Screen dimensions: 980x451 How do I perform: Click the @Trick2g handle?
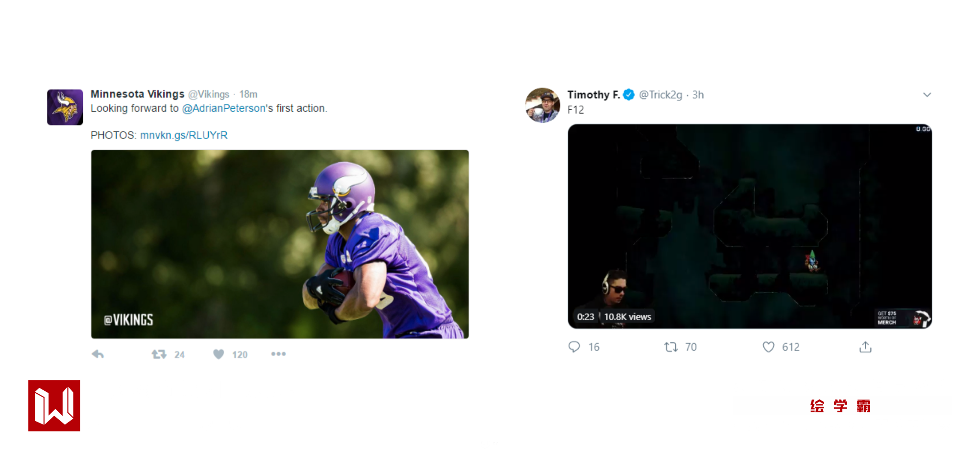tap(660, 95)
